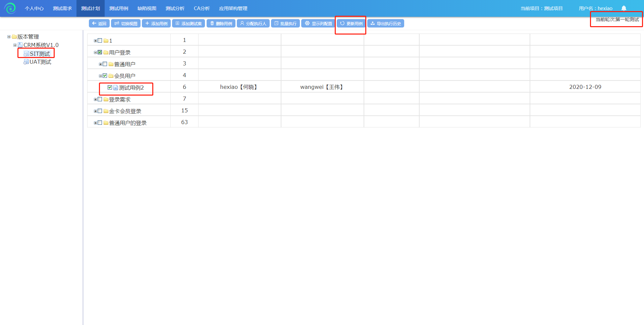Uncheck the 测试用例2 checkbox
This screenshot has height=325, width=644.
pos(110,88)
